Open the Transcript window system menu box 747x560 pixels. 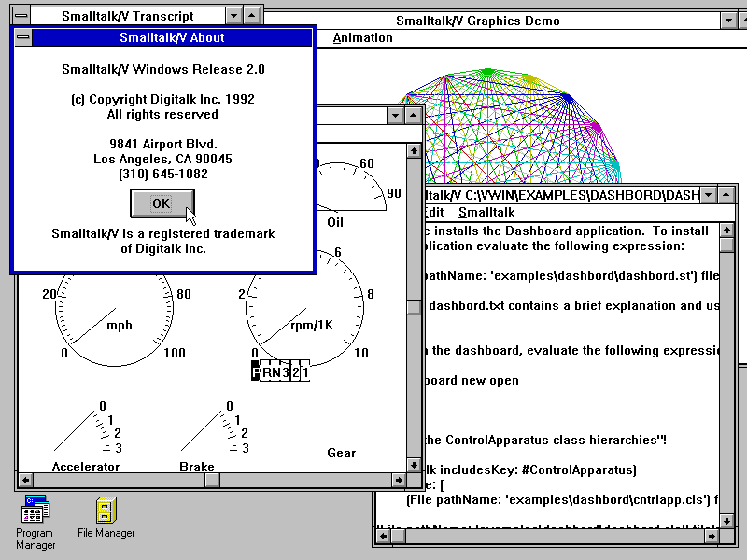point(21,16)
